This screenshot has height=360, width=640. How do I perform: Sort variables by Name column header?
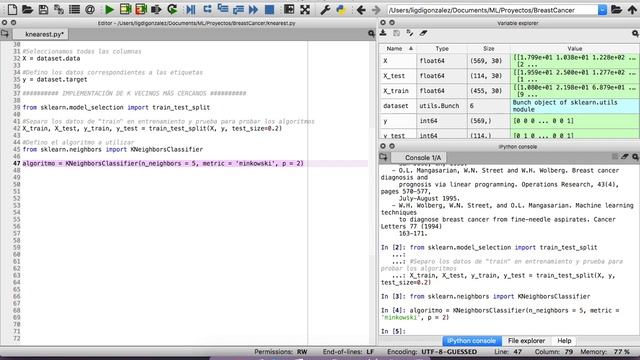coord(397,49)
